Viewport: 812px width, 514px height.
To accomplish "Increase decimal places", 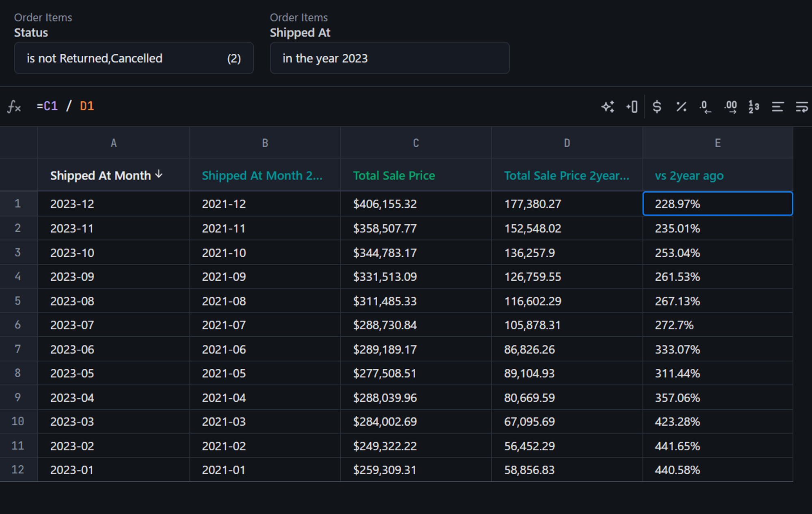I will click(730, 107).
